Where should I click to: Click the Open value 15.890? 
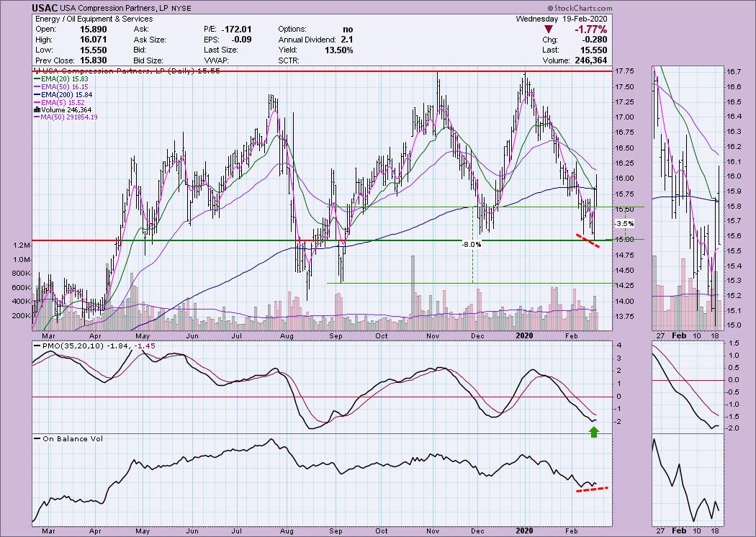[x=93, y=30]
